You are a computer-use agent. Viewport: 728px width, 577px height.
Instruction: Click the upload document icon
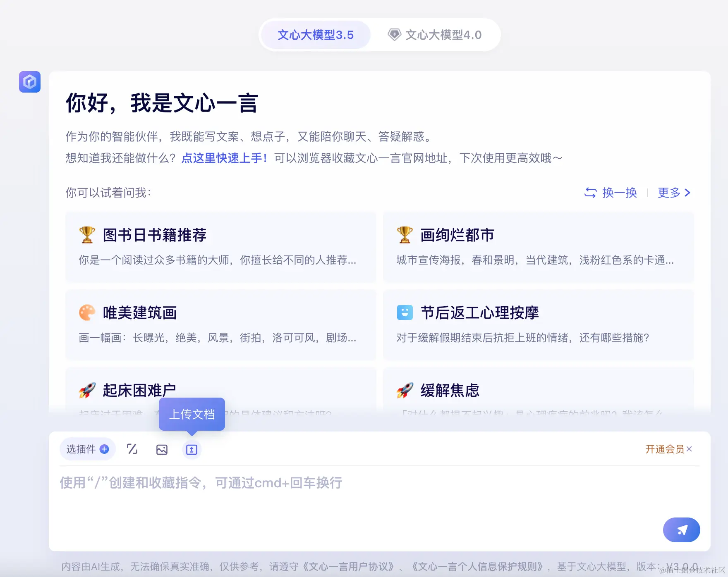coord(192,450)
